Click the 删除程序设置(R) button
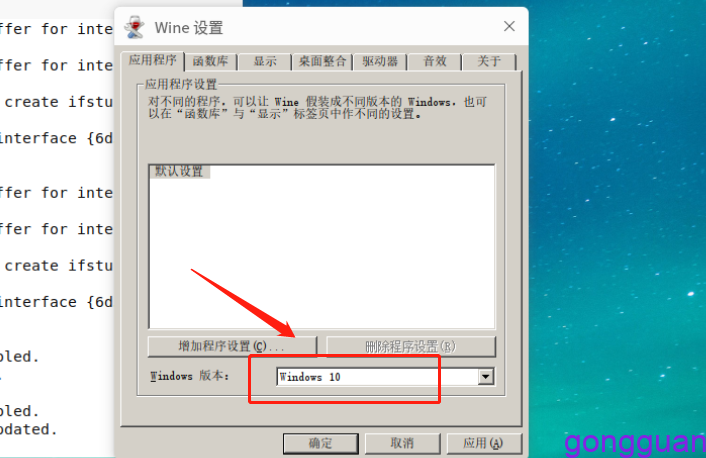Screen dimensions: 706x458 pos(411,346)
